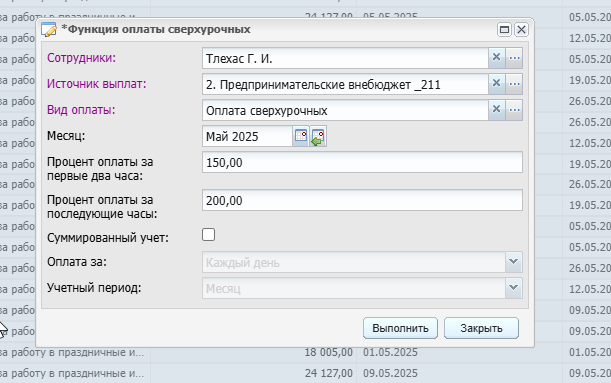
Task: Click the first two hours percent field 150,00
Action: click(x=362, y=162)
